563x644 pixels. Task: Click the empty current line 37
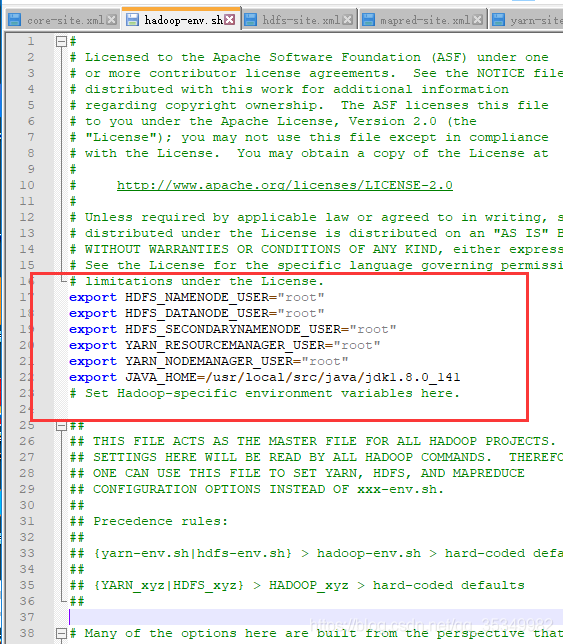pyautogui.click(x=315, y=617)
